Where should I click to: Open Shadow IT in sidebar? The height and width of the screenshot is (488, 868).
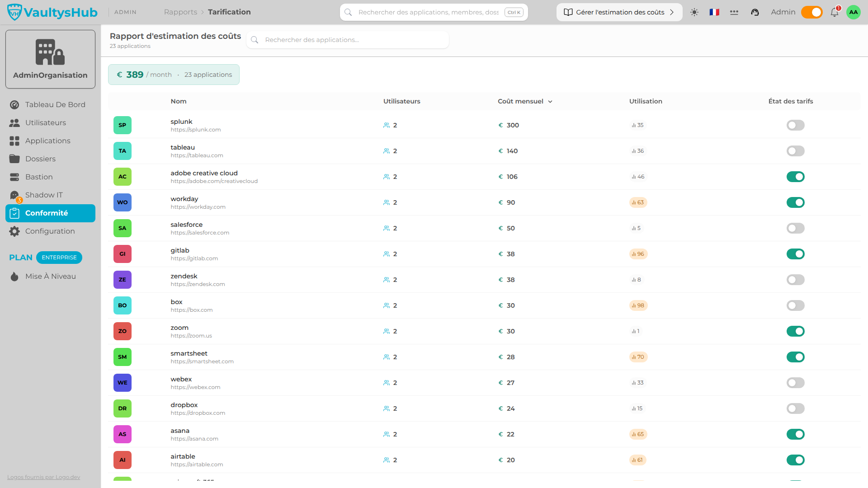point(50,195)
